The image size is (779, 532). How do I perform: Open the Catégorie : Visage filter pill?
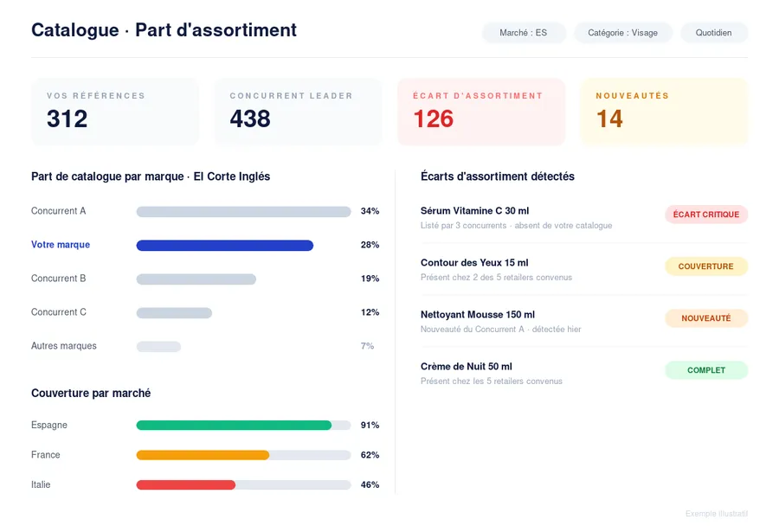(623, 33)
